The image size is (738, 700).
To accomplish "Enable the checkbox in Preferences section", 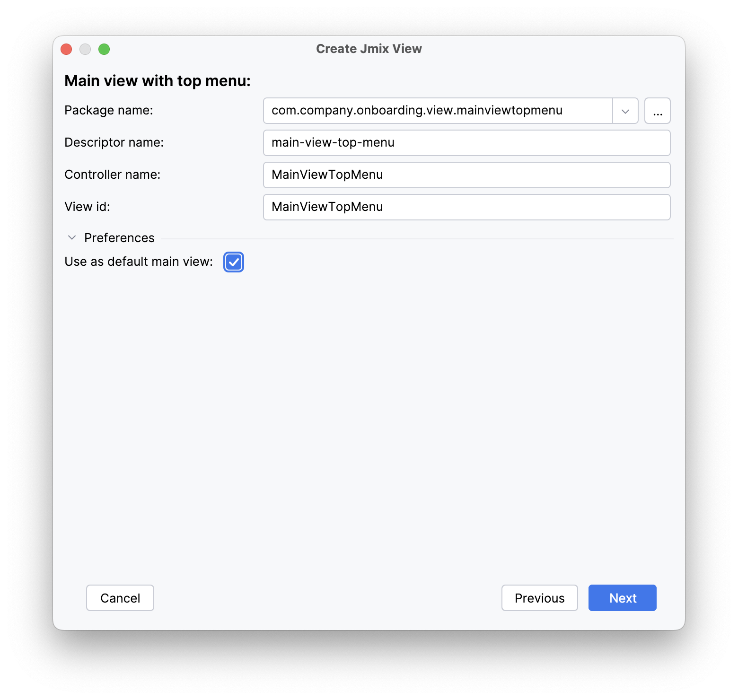I will 233,262.
